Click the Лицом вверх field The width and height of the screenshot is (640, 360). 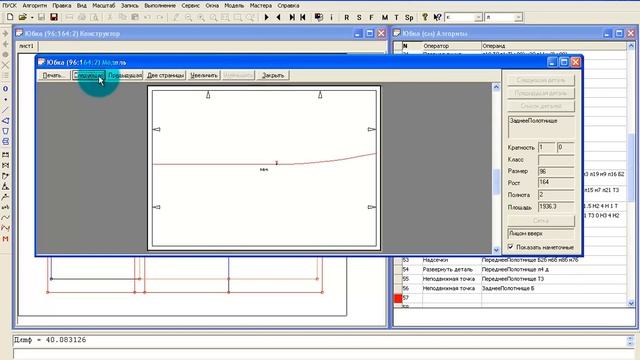tap(541, 234)
